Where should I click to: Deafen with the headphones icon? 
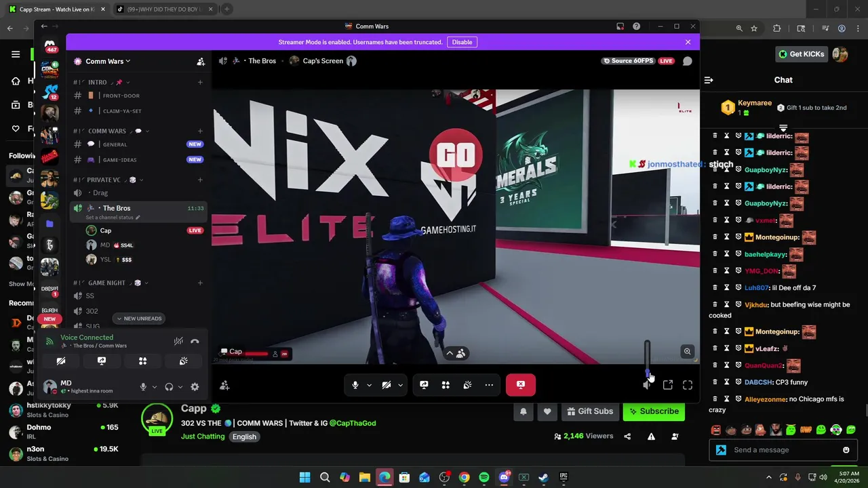coord(169,387)
